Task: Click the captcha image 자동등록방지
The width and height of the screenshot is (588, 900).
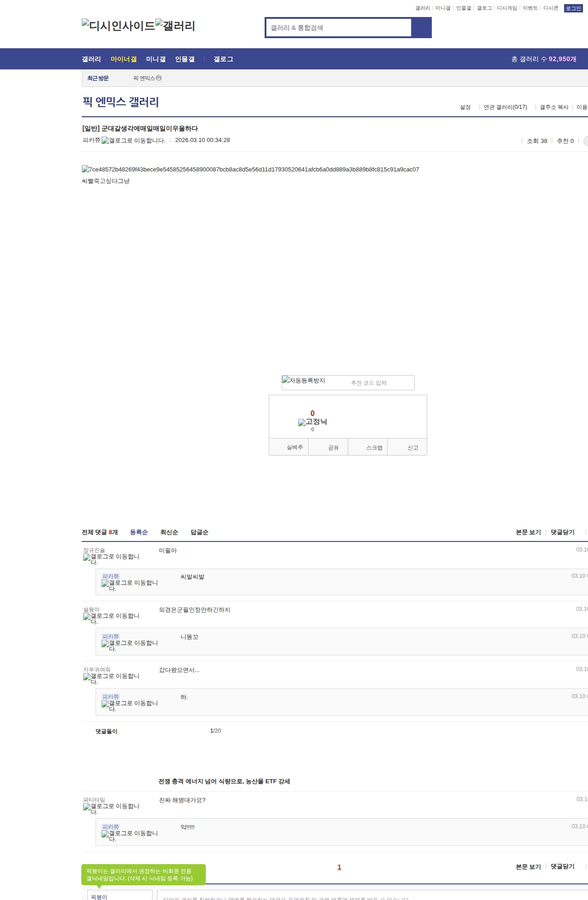Action: coord(304,381)
